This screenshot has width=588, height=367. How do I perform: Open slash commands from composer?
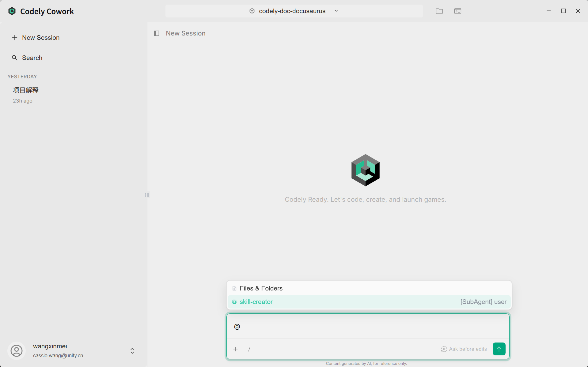click(x=249, y=349)
